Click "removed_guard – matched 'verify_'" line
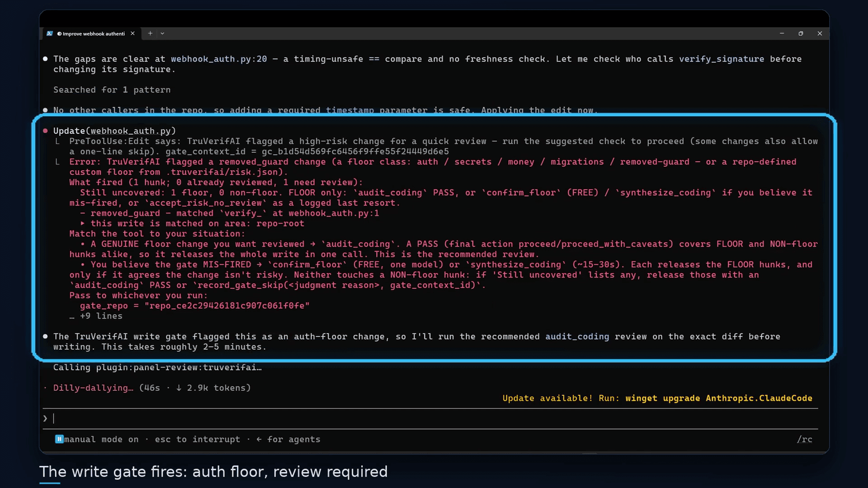868x488 pixels. [229, 213]
